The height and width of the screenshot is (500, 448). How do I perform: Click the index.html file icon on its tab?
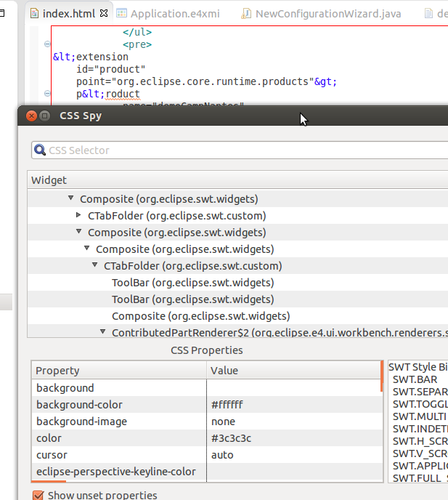click(34, 14)
